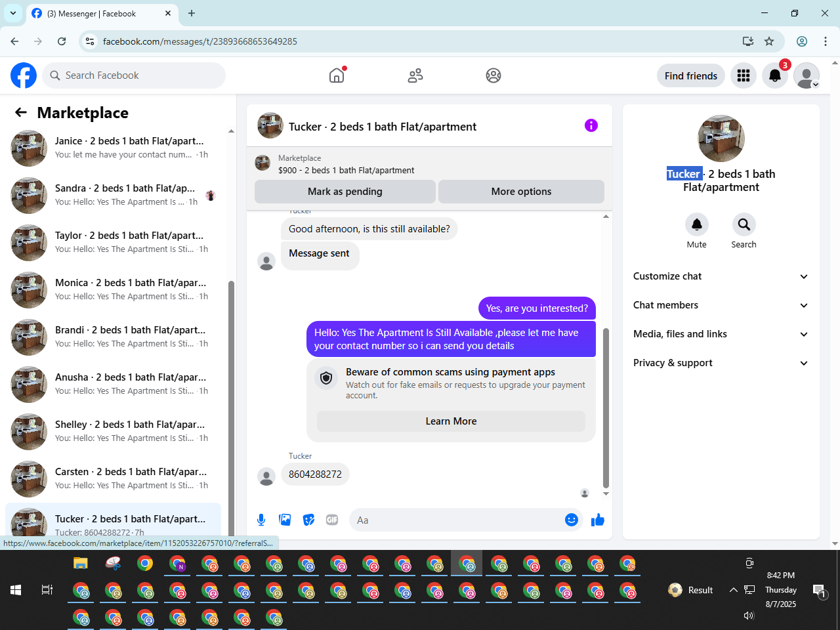Expand Customize chat section
Image resolution: width=840 pixels, height=630 pixels.
coord(721,276)
